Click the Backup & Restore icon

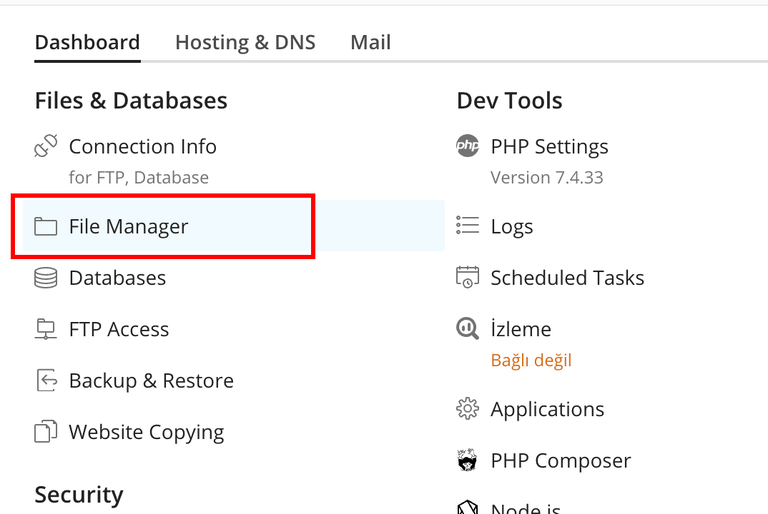coord(46,381)
